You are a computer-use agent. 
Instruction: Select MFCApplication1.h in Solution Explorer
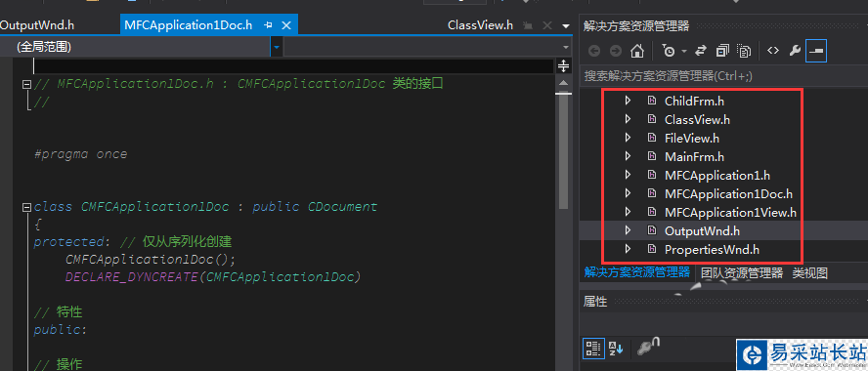coord(717,176)
